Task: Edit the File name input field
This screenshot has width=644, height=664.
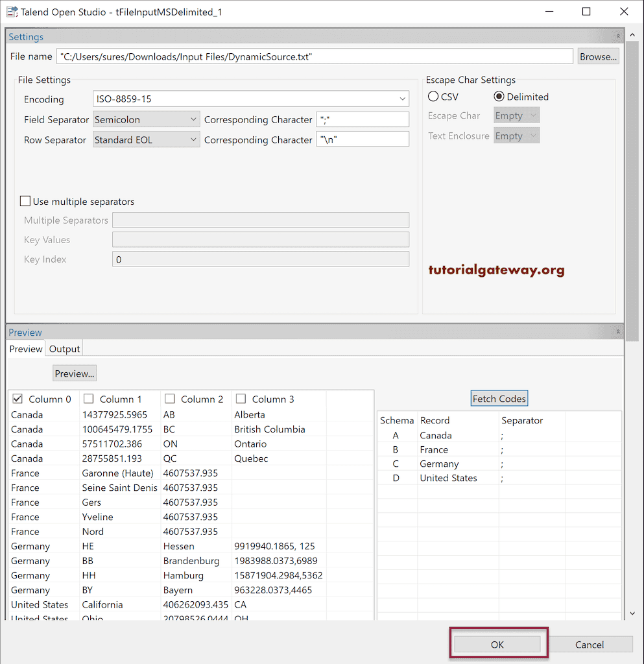Action: tap(315, 56)
